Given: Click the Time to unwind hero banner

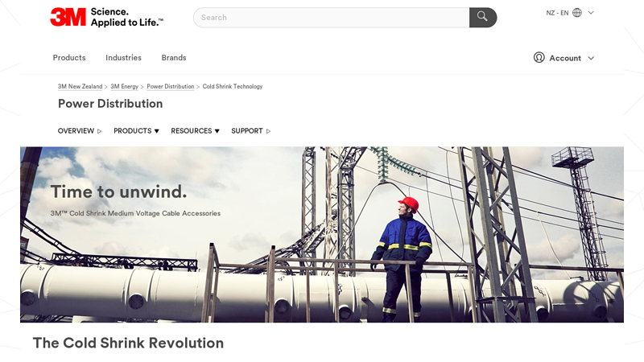Looking at the screenshot, I should pos(322,233).
